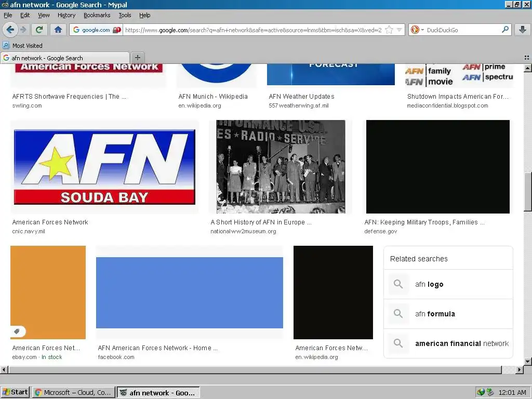Screen dimensions: 532x399
Task: Select related search afn logo
Action: [448, 284]
